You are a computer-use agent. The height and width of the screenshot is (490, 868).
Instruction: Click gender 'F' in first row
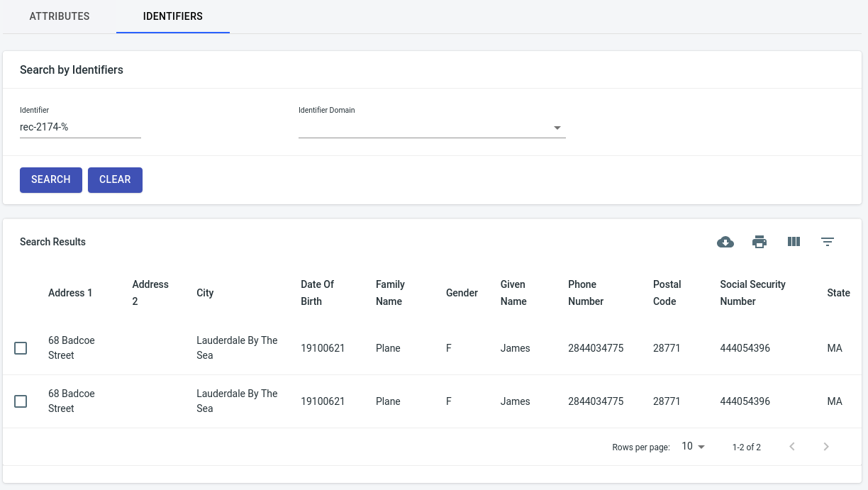point(449,348)
